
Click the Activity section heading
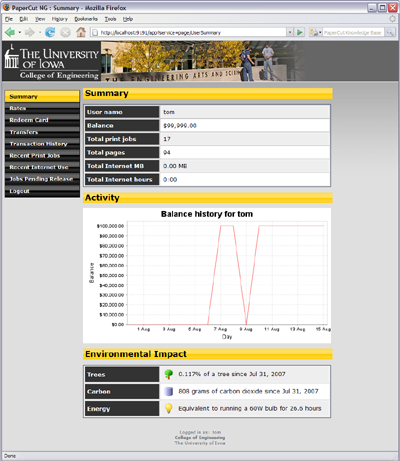pos(102,198)
